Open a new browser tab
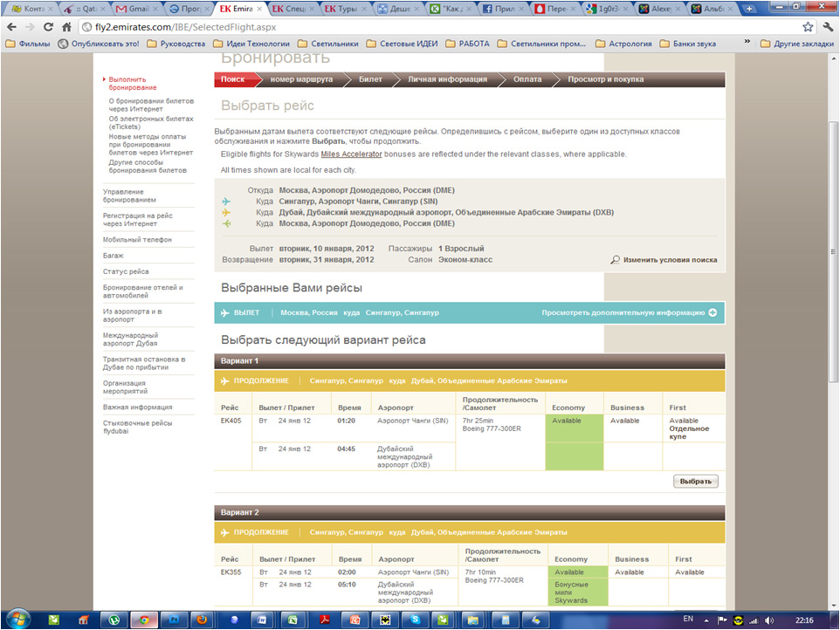This screenshot has width=840, height=630. (x=749, y=9)
